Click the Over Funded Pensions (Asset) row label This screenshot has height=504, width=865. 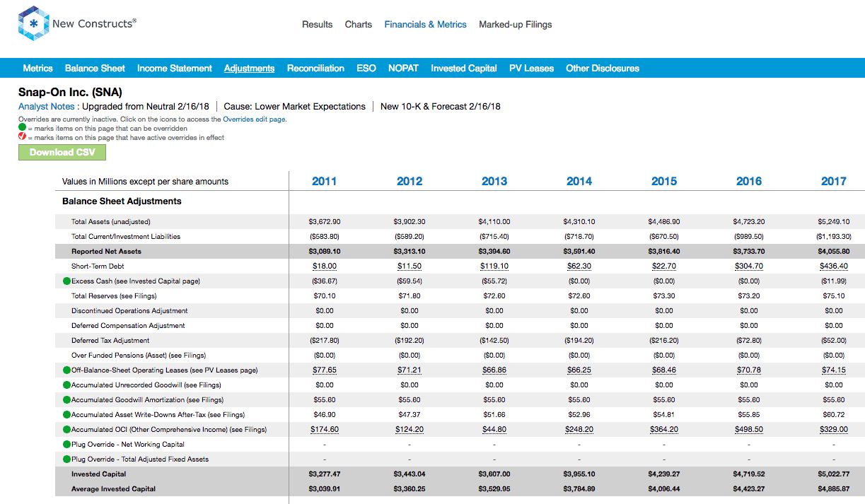coord(139,356)
